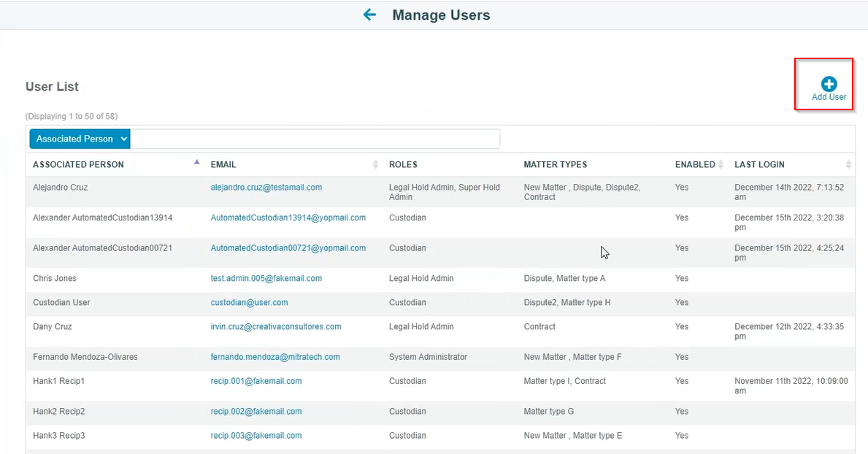This screenshot has width=868, height=454.
Task: Open recip.003@fakemail.com email link
Action: [x=256, y=436]
